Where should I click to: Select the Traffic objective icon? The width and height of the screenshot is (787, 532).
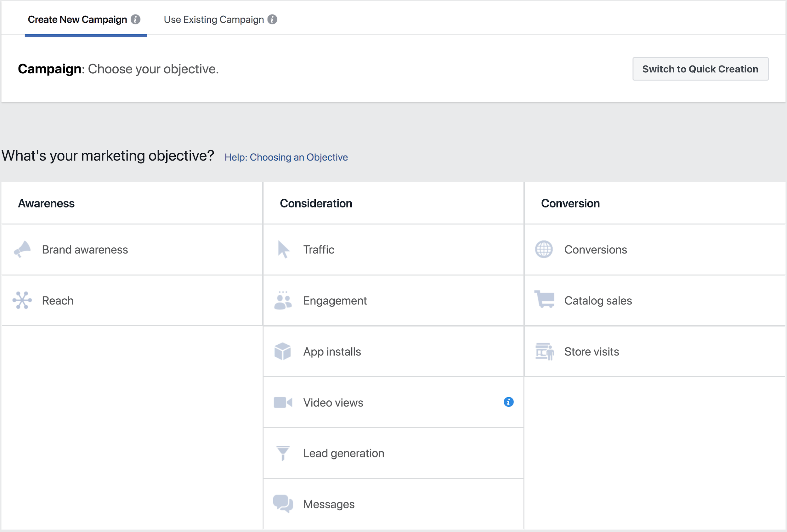point(283,249)
